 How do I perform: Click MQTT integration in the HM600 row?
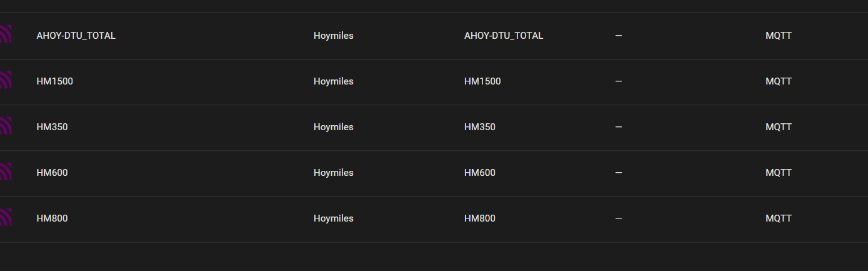tap(779, 173)
